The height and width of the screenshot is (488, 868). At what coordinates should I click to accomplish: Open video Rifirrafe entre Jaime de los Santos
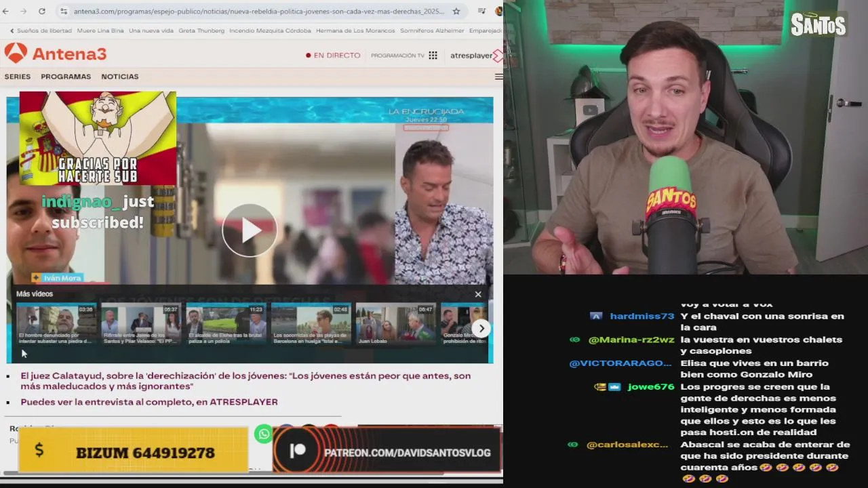[140, 324]
